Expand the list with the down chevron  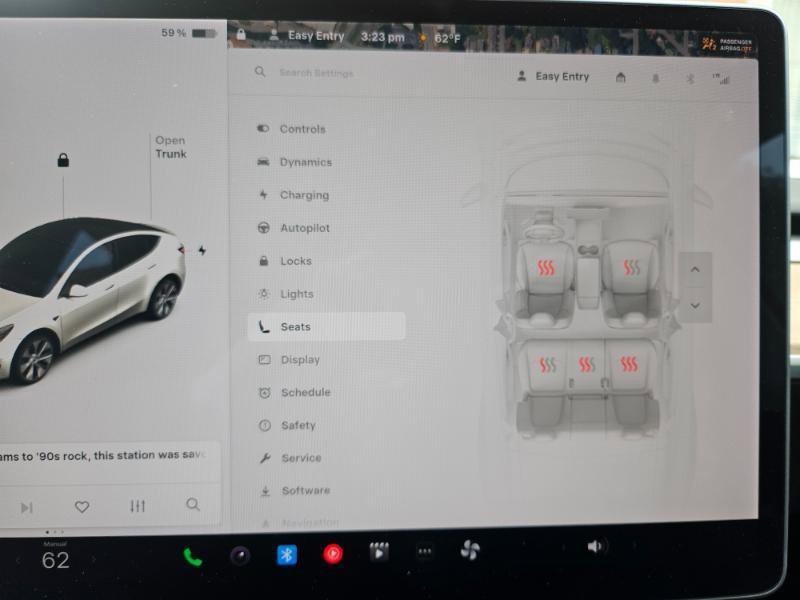pyautogui.click(x=695, y=306)
